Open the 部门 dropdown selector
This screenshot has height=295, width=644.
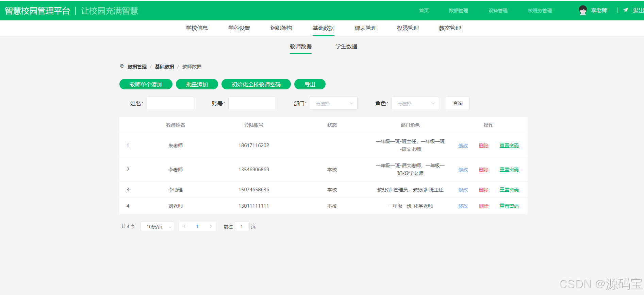click(x=334, y=103)
